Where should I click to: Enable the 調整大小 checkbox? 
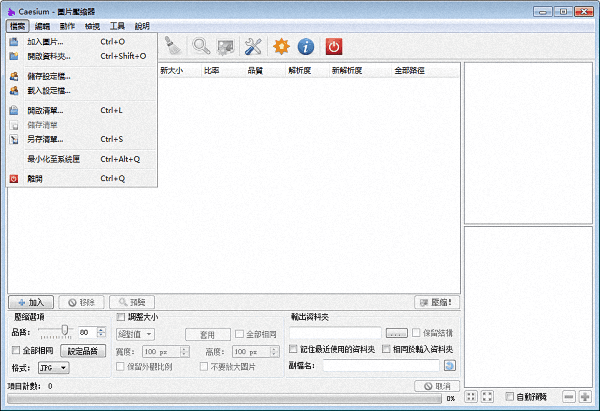[121, 317]
